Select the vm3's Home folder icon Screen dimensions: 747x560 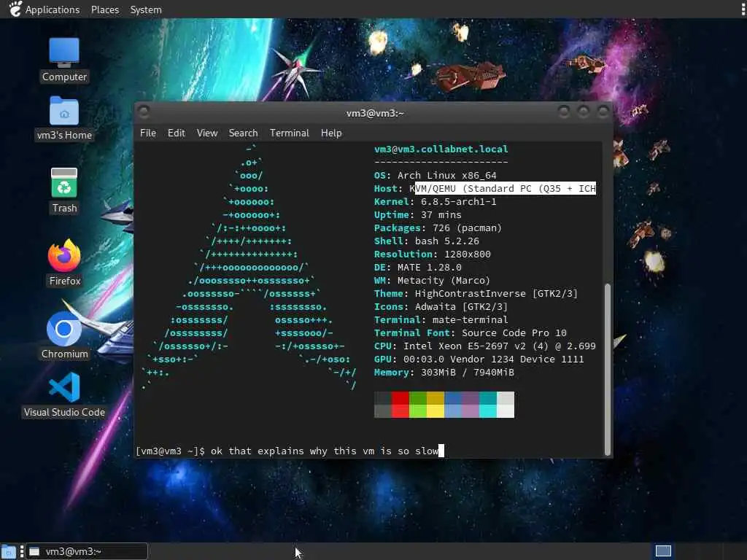pyautogui.click(x=64, y=118)
